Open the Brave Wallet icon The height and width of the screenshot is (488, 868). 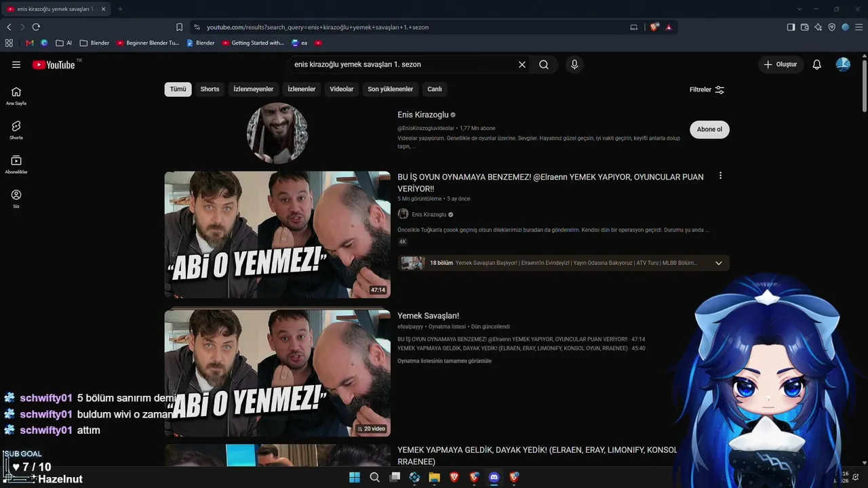(805, 27)
